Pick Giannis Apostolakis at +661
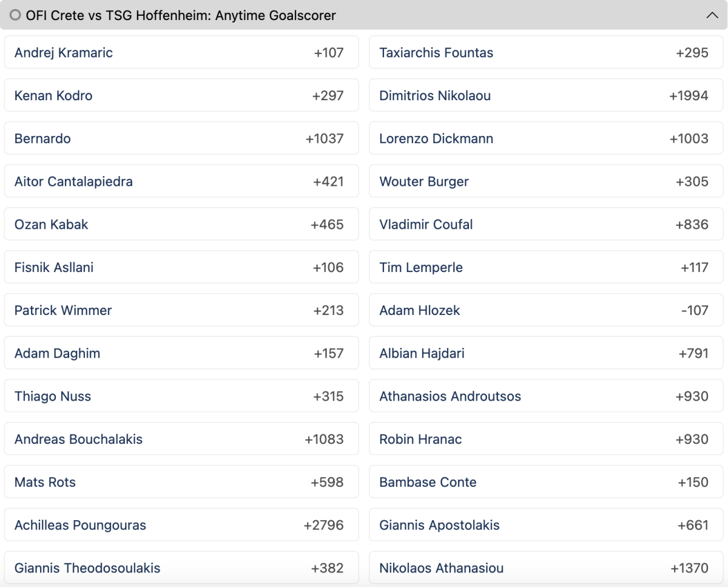The height and width of the screenshot is (587, 728). pos(546,525)
